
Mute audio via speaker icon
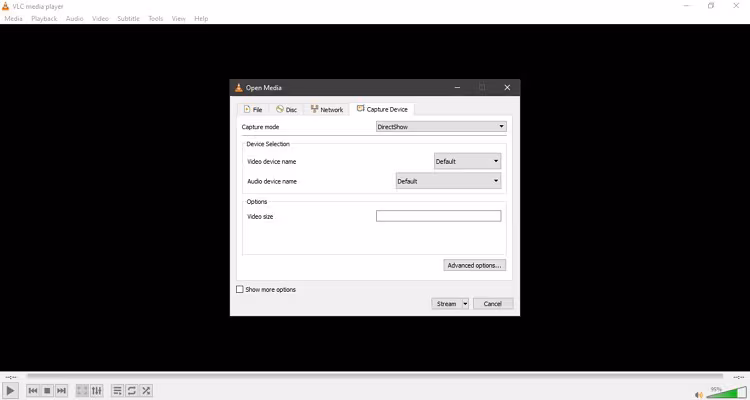[x=699, y=395]
